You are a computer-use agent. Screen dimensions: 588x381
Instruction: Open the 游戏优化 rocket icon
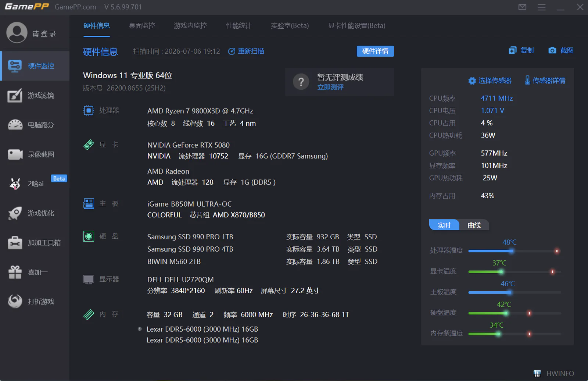point(15,213)
